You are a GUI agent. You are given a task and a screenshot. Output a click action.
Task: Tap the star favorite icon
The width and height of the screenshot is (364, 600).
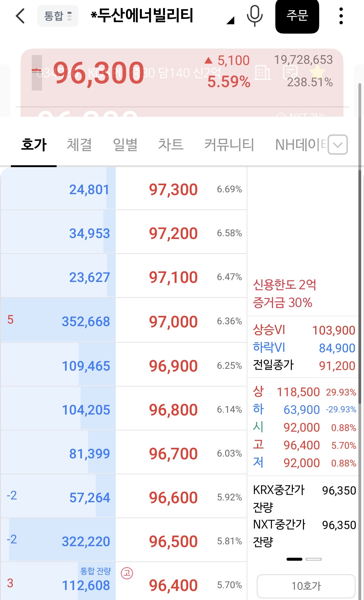317,72
